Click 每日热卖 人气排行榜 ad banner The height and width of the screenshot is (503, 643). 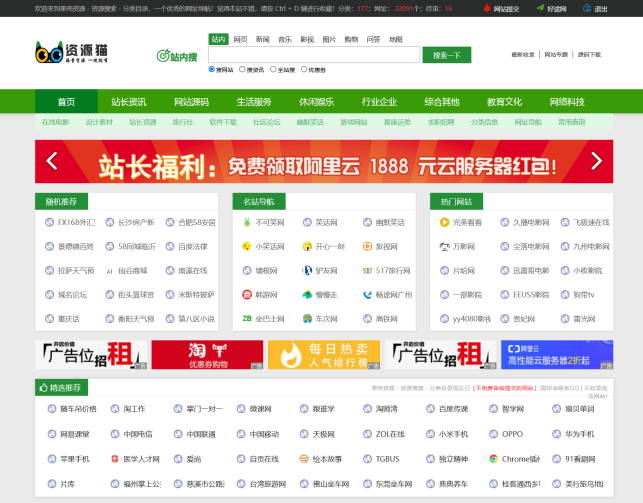pyautogui.click(x=324, y=354)
